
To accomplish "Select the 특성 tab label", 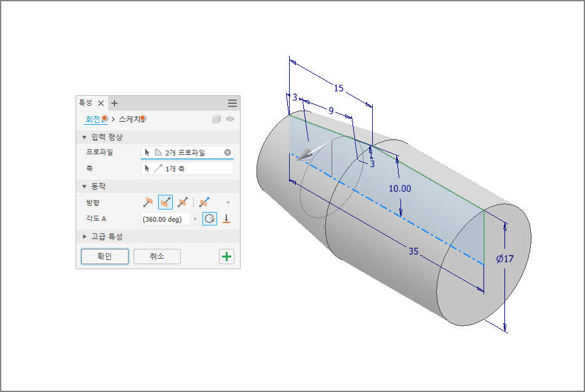I will [86, 103].
